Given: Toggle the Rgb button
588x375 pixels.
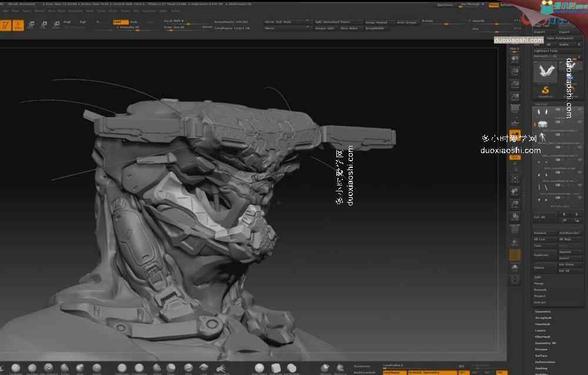Looking at the screenshot, I should tap(82, 22).
